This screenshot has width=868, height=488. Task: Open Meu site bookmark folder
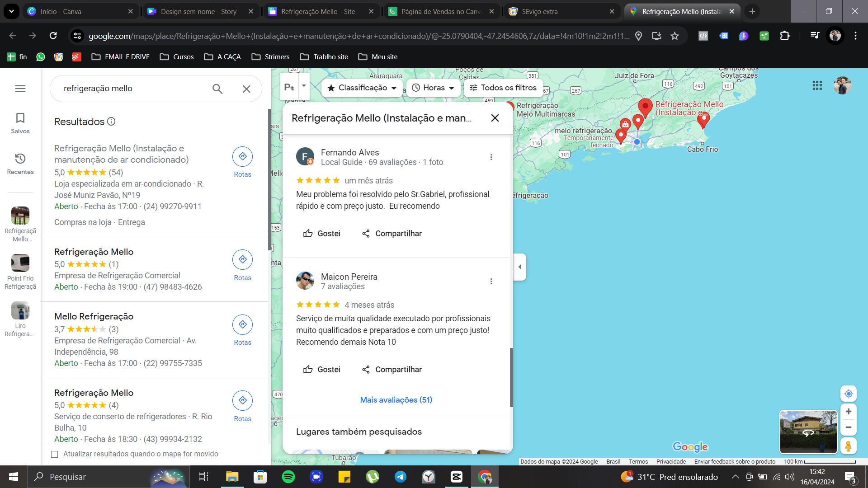(378, 57)
